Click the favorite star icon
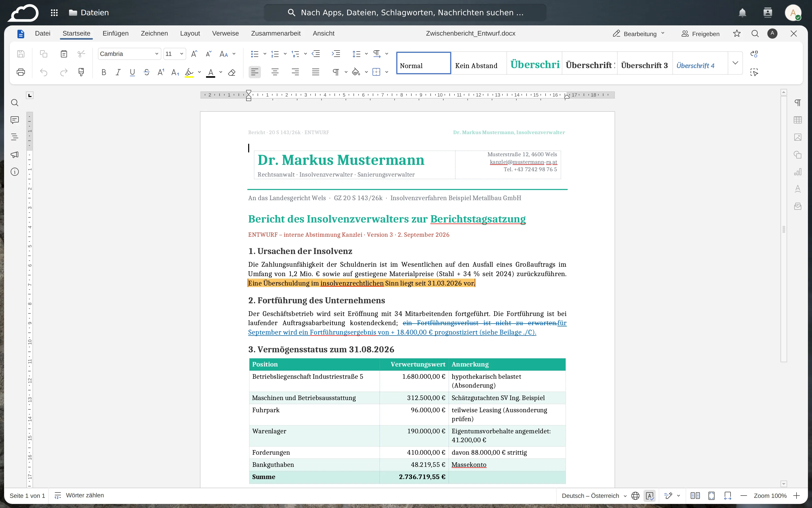Image resolution: width=812 pixels, height=508 pixels. (x=737, y=34)
